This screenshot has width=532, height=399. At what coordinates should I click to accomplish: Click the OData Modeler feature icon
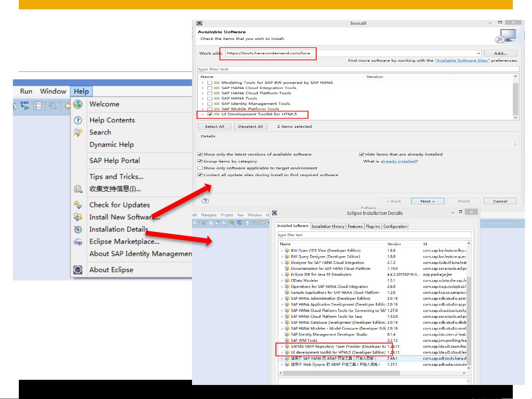pos(287,281)
